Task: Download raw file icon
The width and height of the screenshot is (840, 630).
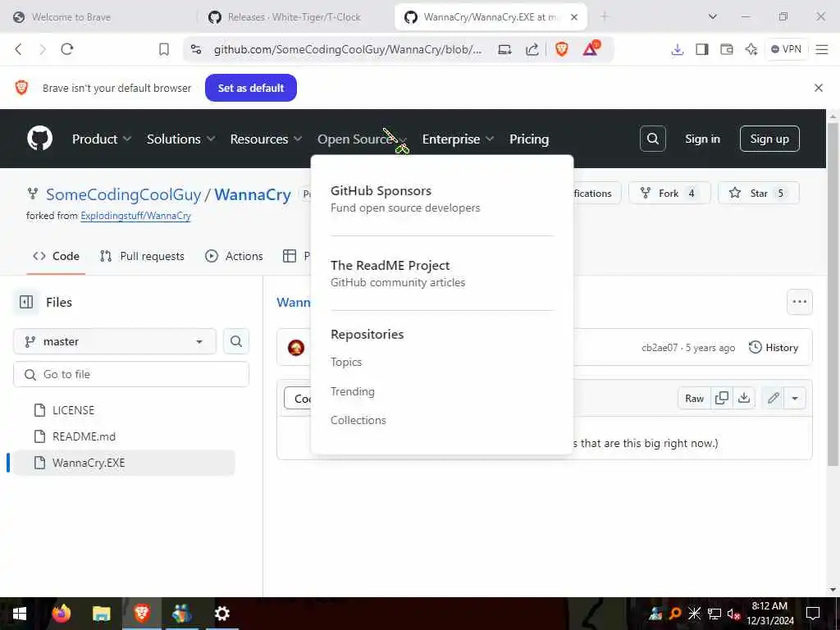Action: click(744, 398)
